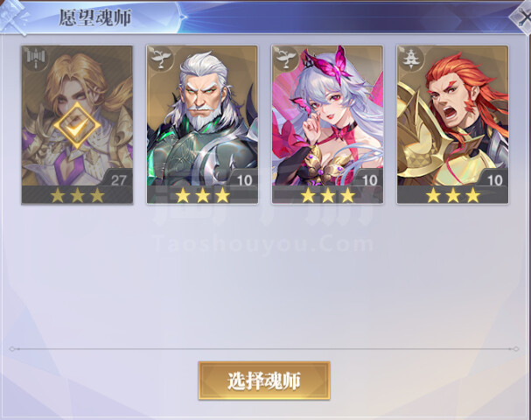Toggle the gold checkmark on blond hero

pyautogui.click(x=77, y=125)
